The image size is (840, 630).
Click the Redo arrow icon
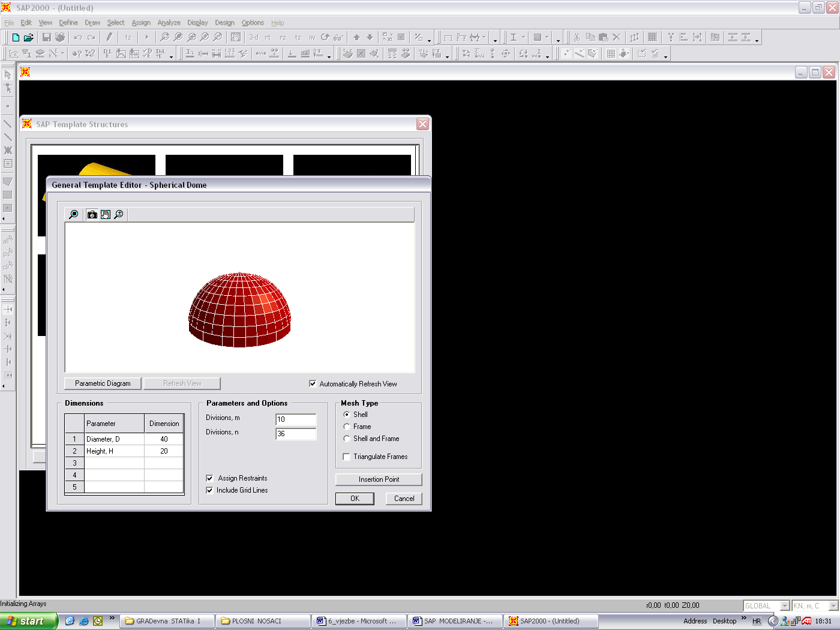[x=91, y=37]
